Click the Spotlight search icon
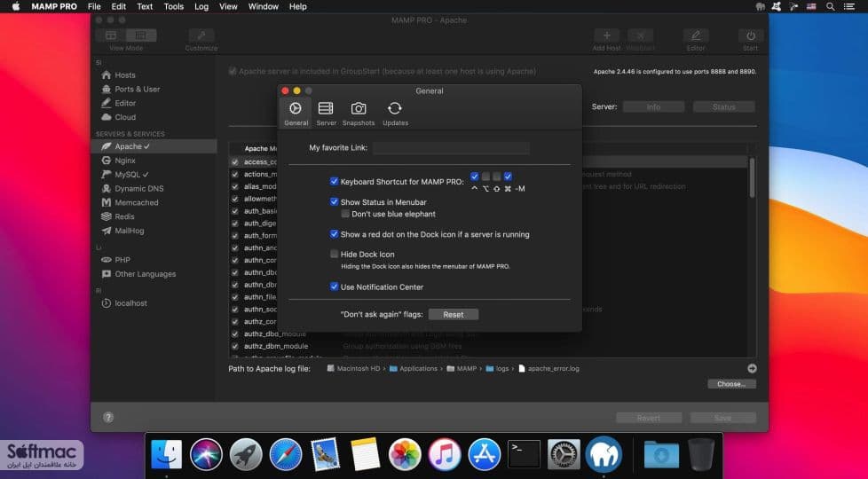This screenshot has height=479, width=868. click(831, 6)
